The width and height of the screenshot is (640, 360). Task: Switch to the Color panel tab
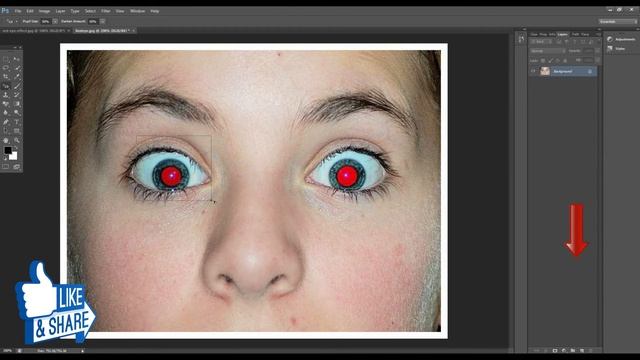point(534,34)
